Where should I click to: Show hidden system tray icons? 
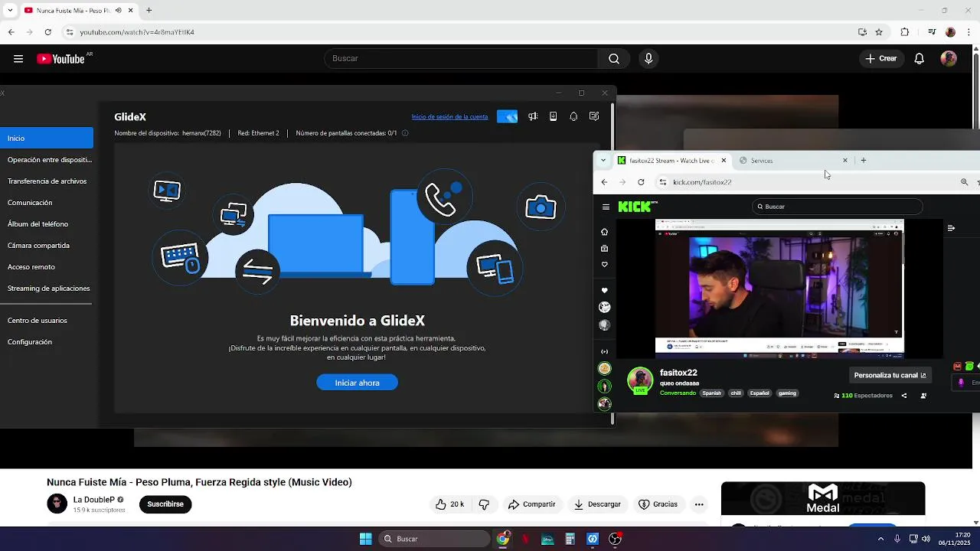880,539
